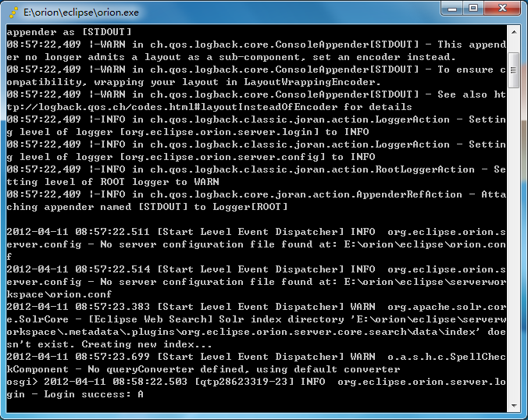Click the timestamp '2012-04-11 08:57:23.383'
528x420 pixels.
[78, 307]
